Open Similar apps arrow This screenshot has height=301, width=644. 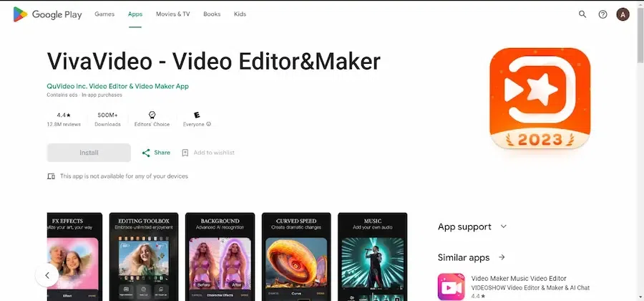502,257
